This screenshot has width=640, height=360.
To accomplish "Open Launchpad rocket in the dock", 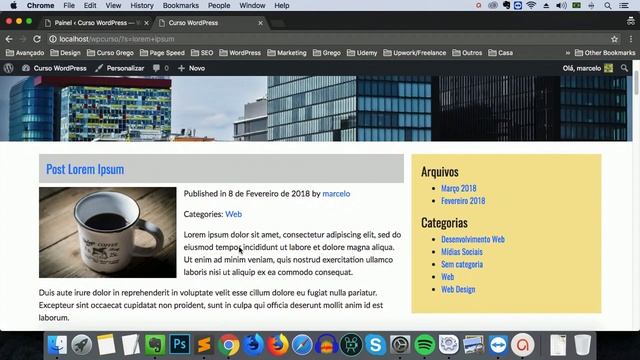I will [82, 345].
